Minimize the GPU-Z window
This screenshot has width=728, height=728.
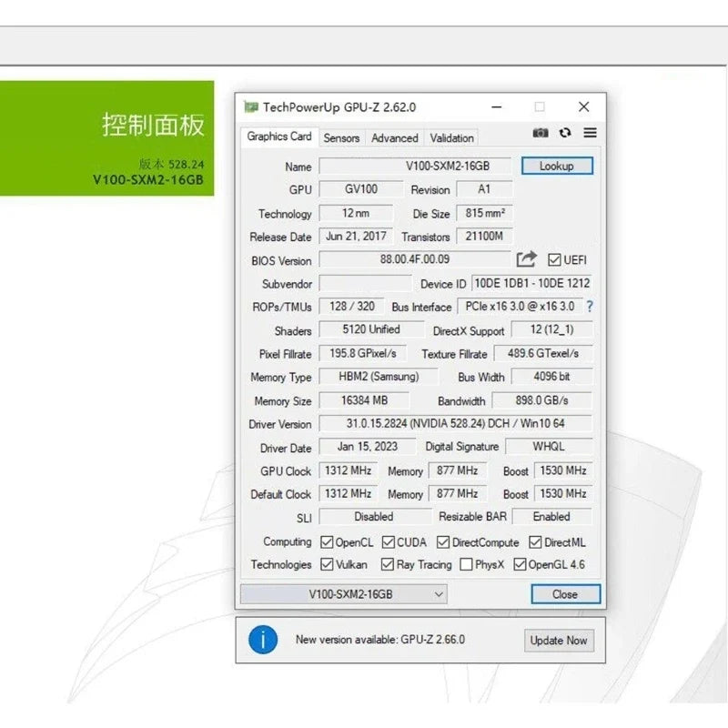tap(497, 107)
